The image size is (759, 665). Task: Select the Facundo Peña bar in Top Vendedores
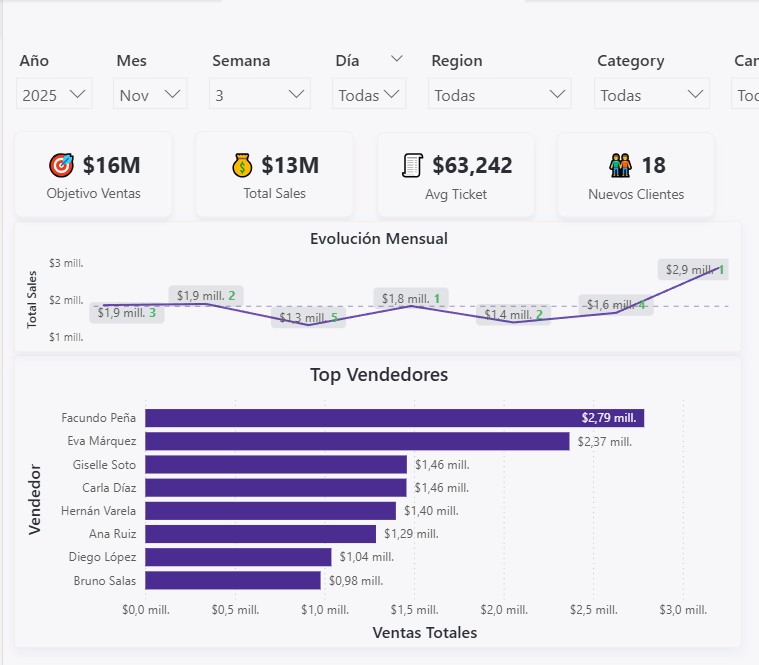pos(394,418)
